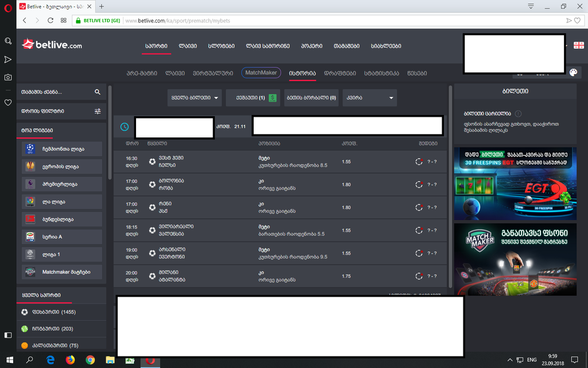Switch to ისტორია tab

coord(302,73)
